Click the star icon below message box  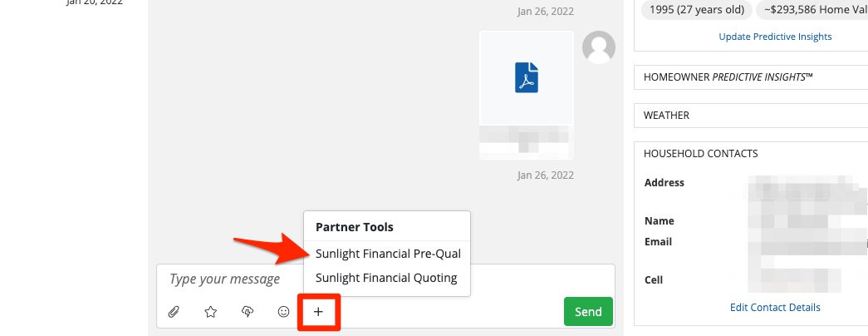pyautogui.click(x=211, y=312)
